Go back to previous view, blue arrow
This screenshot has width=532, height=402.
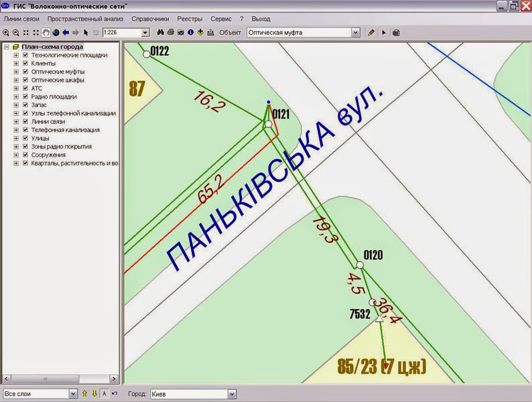66,33
